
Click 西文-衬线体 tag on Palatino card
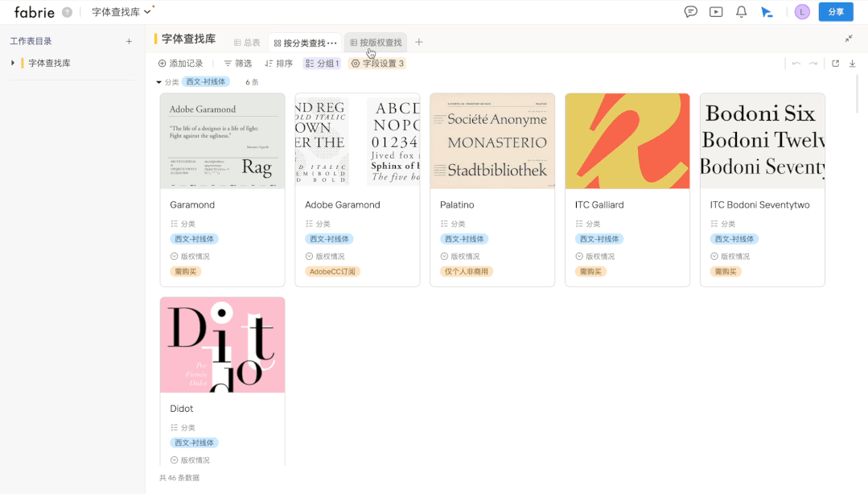464,239
